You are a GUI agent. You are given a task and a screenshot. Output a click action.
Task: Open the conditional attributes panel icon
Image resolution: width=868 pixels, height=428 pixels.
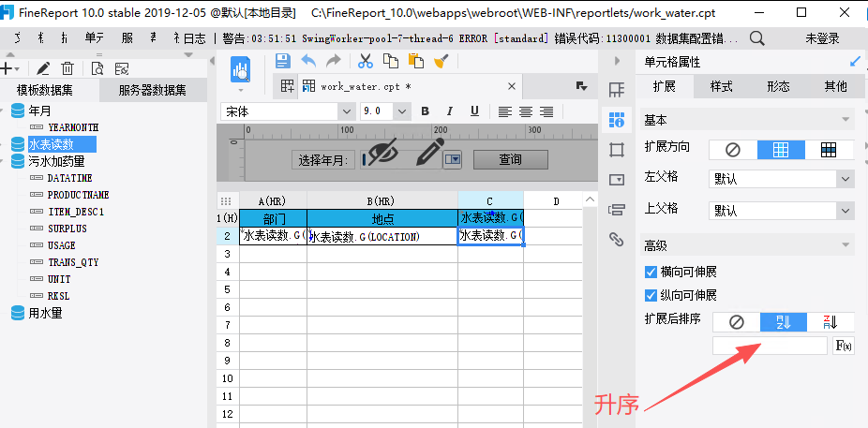pos(617,209)
